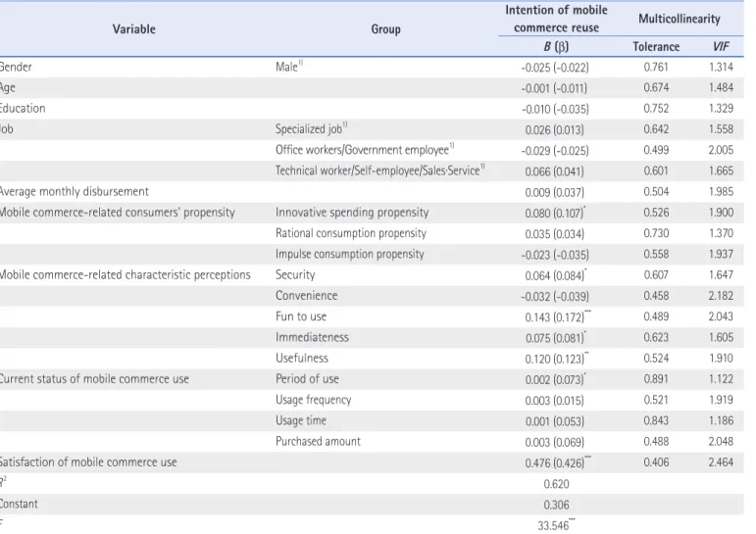756x534 pixels.
Task: Select the value '0.026 (0.013)'
Action: click(x=554, y=129)
